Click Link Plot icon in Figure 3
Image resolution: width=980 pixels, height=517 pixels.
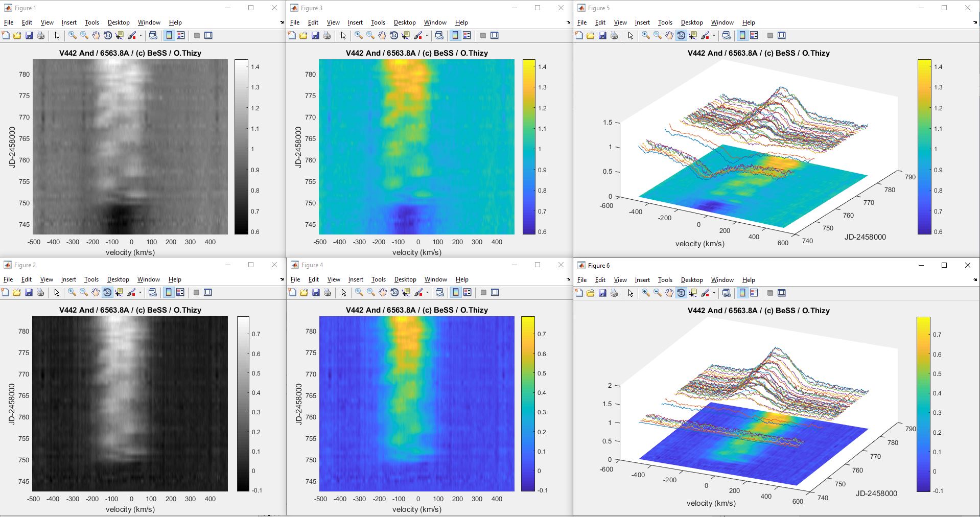439,35
